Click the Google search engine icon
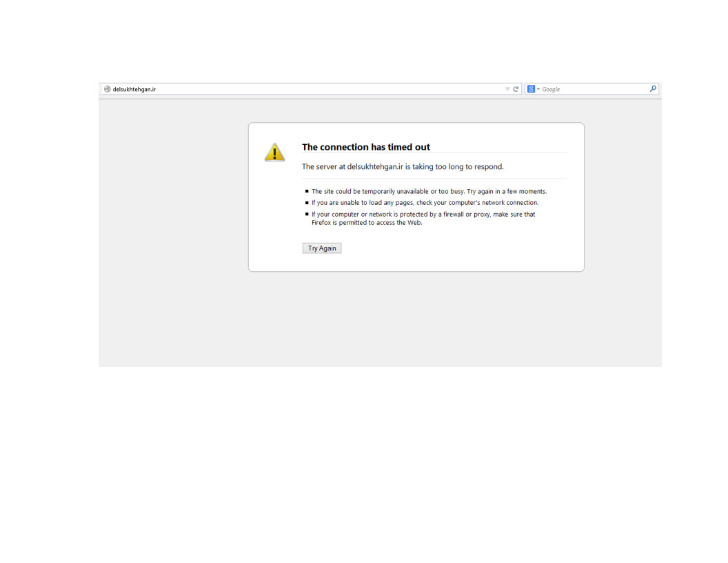This screenshot has height=563, width=728. pyautogui.click(x=531, y=89)
